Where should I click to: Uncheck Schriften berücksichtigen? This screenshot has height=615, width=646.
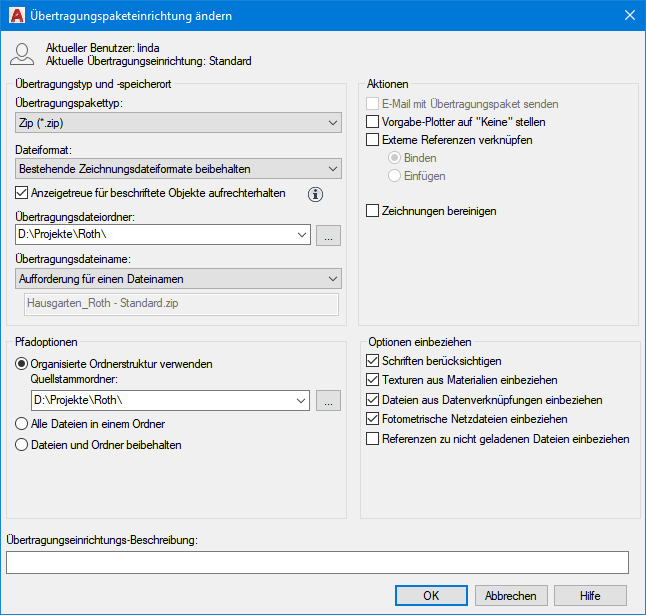click(373, 361)
